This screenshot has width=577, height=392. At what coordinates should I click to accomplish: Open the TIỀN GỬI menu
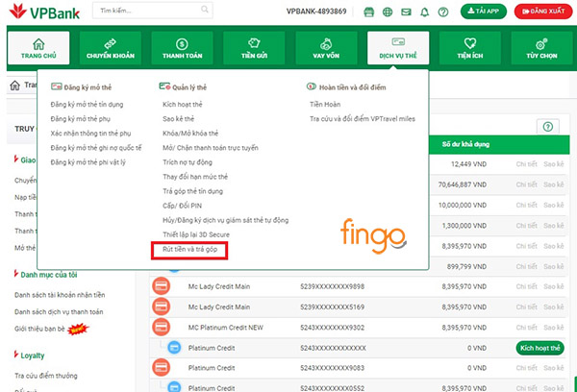tap(254, 48)
